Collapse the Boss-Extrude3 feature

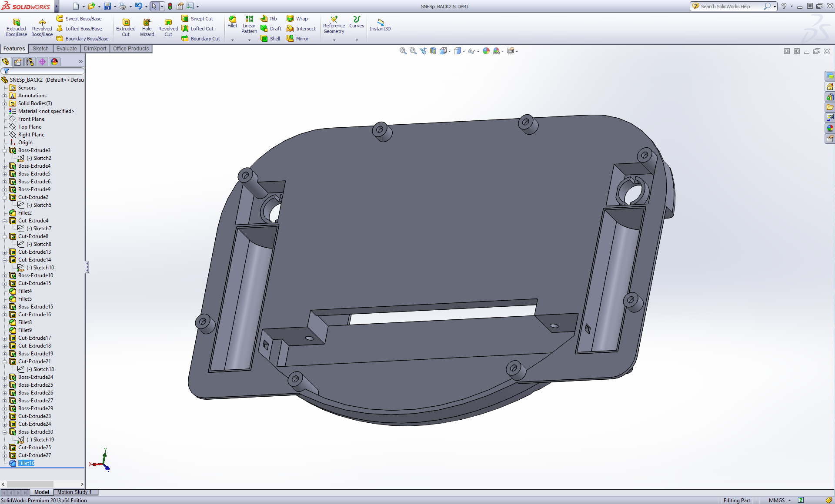pyautogui.click(x=5, y=150)
